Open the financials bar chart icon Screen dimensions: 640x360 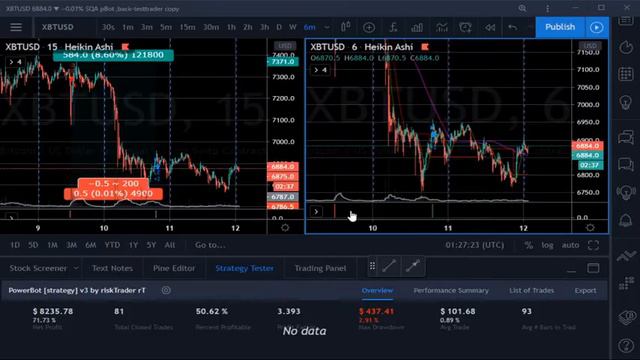pos(417,27)
